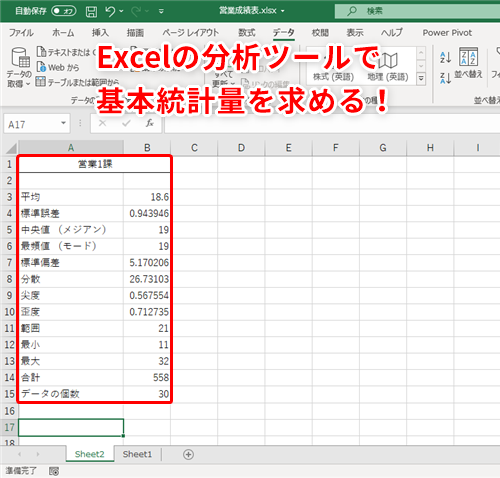Click the Redo arrow icon
Screen dimensions: 500x478
[136, 11]
